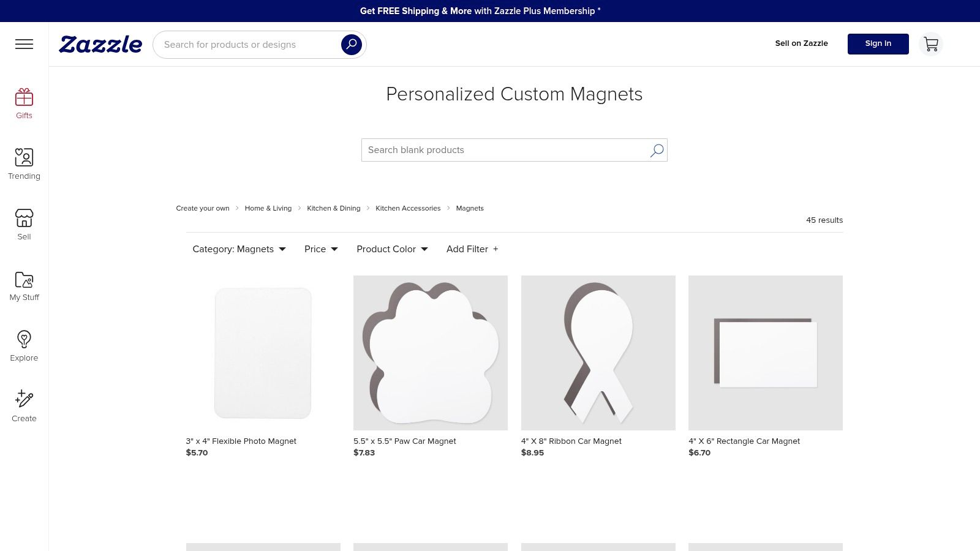Expand the Product Color filter

click(x=392, y=249)
